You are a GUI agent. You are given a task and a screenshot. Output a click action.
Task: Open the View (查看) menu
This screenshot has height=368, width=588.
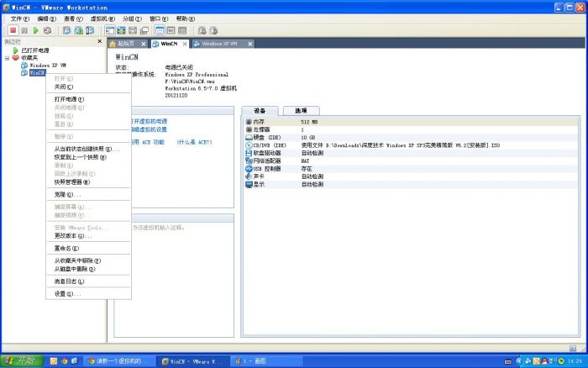(x=73, y=18)
